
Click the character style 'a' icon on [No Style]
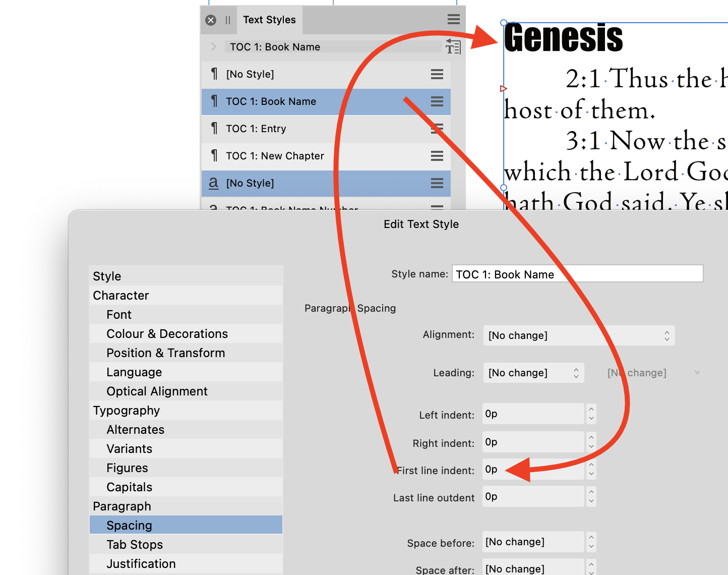click(213, 183)
